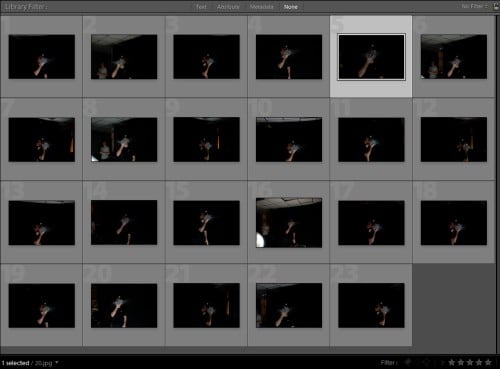500x369 pixels.
Task: Select photo thumbnail number 21
Action: (206, 305)
